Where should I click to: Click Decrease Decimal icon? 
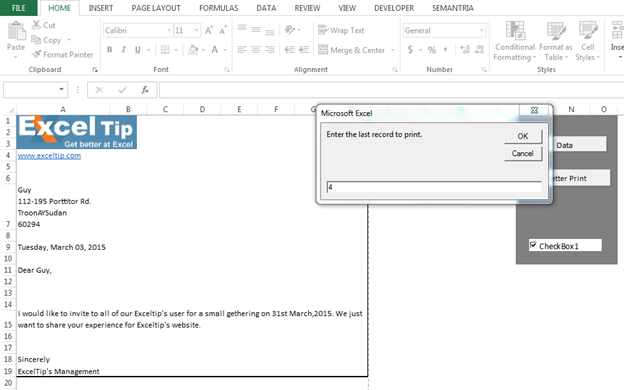click(480, 50)
